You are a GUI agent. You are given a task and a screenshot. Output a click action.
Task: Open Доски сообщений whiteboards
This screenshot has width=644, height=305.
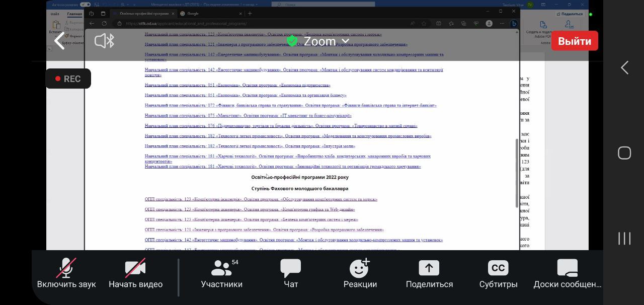pyautogui.click(x=567, y=274)
